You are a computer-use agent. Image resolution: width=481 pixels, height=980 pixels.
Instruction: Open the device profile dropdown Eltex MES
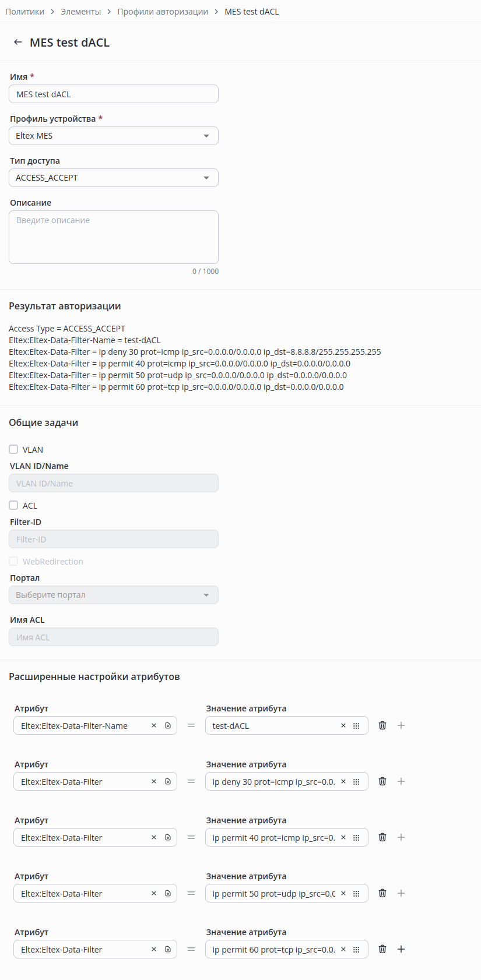(x=114, y=136)
